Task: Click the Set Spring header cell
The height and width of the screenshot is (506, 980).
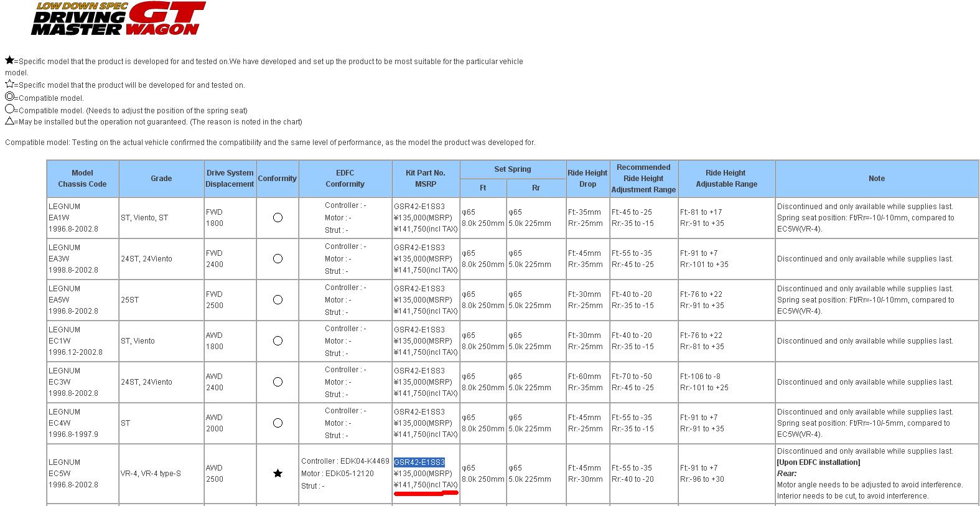Action: click(x=512, y=169)
